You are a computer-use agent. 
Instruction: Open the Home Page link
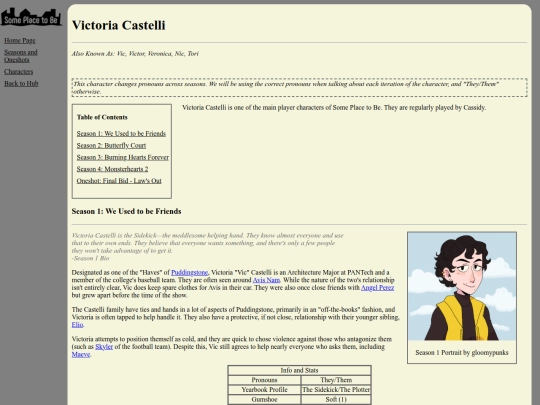coord(20,41)
